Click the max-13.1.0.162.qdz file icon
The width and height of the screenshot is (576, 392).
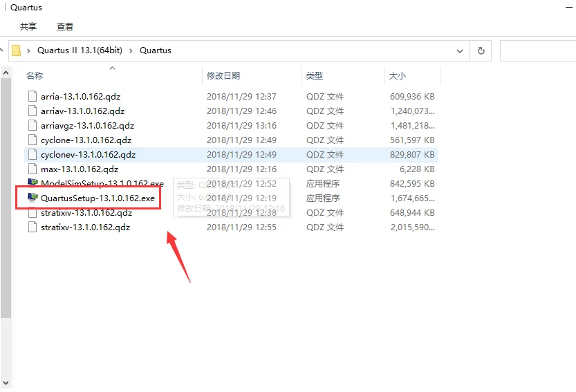(32, 169)
